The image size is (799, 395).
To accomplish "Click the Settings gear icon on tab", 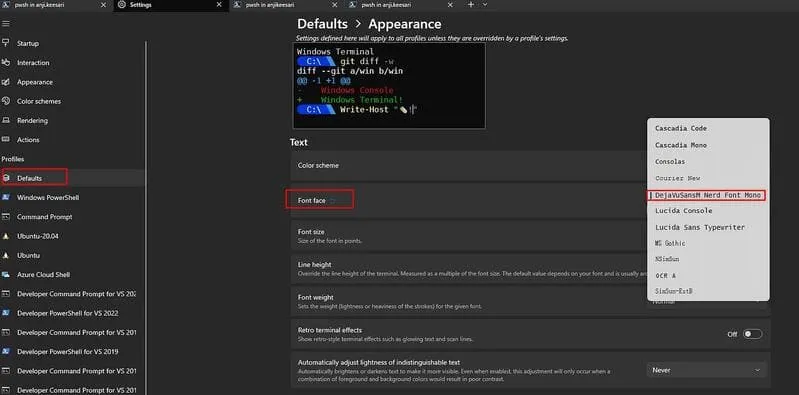I will (121, 5).
